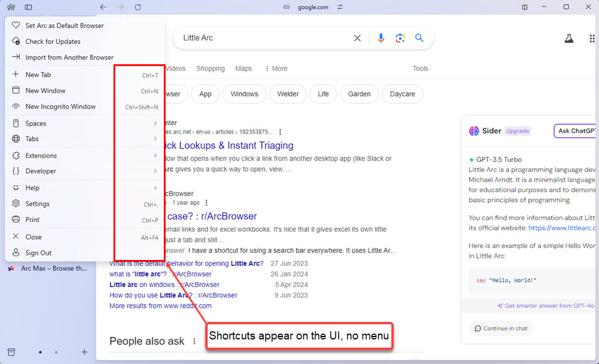
Task: Switch to the first space dot
Action: [40, 352]
